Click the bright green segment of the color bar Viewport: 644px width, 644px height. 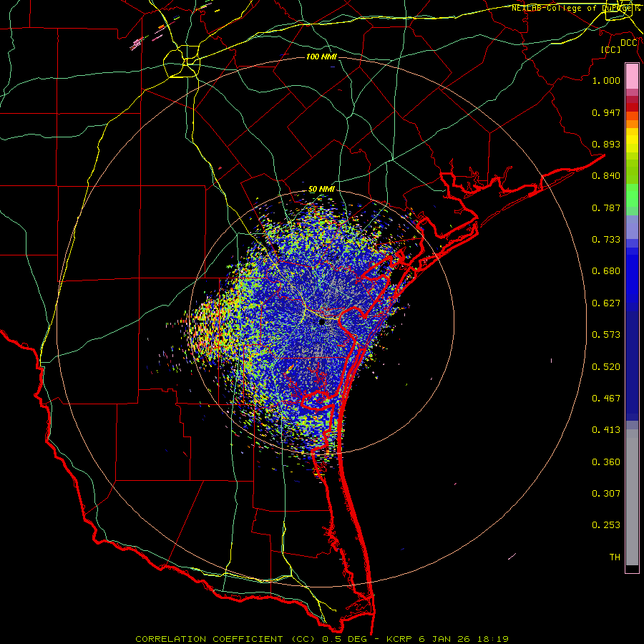tap(632, 195)
